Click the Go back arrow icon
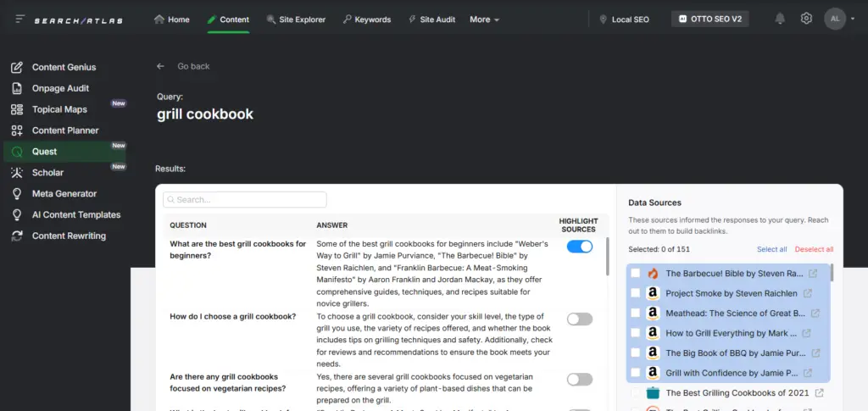This screenshot has width=868, height=411. [x=160, y=66]
